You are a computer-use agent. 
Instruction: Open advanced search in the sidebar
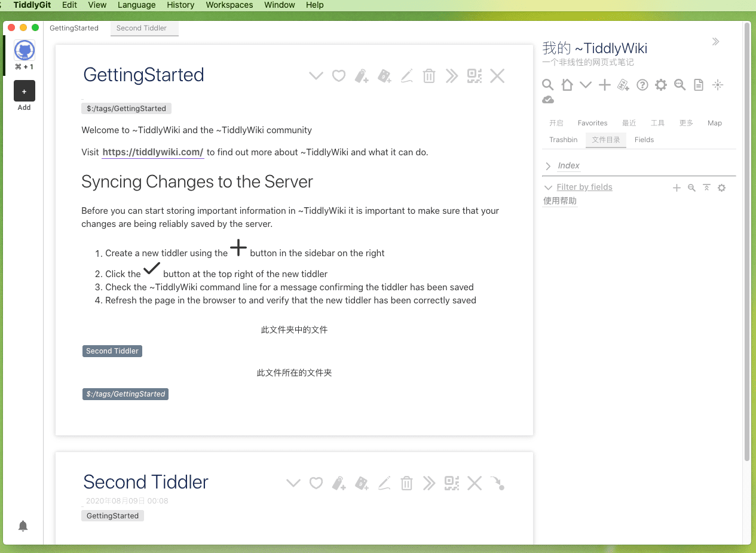680,84
